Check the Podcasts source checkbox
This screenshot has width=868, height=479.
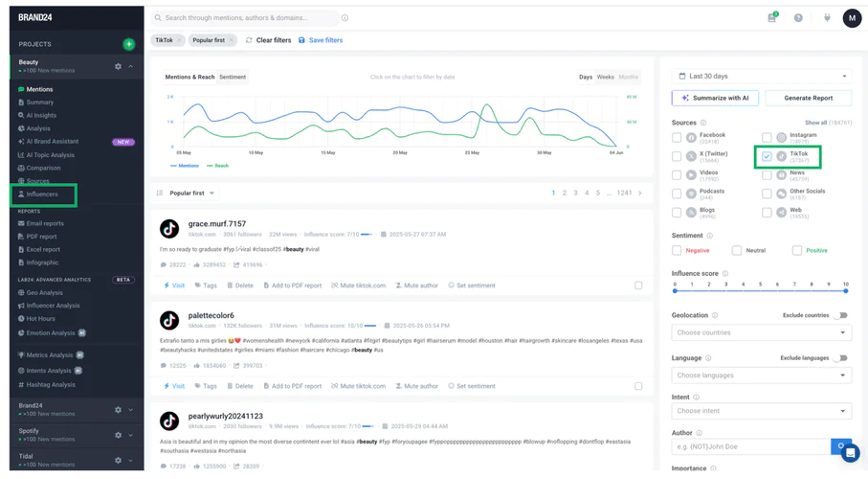677,194
